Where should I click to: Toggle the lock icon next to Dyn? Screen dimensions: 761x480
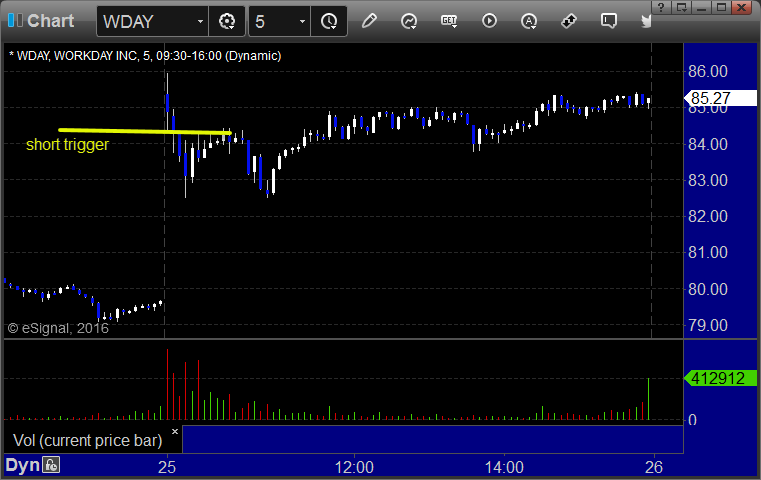point(51,465)
